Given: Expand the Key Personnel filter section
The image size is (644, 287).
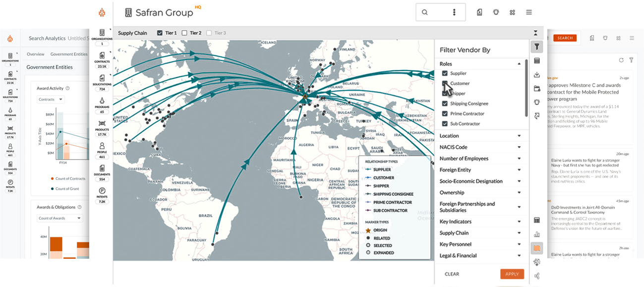Looking at the screenshot, I should click(x=519, y=244).
